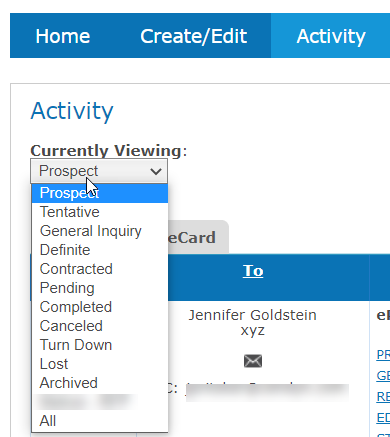Switch to the Activity menu tab
Viewport: 390px width, 437px height.
(331, 36)
